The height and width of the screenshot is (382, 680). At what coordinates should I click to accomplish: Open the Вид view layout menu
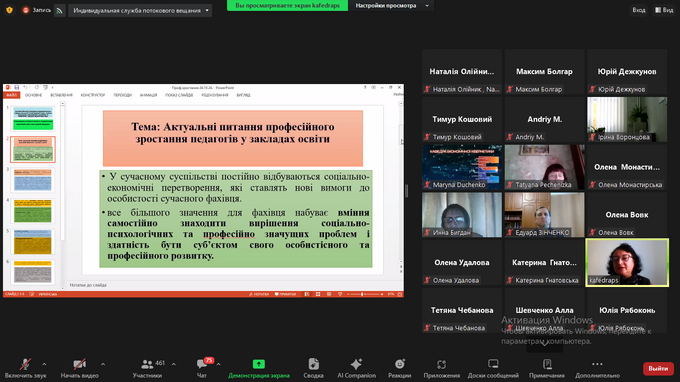[664, 10]
